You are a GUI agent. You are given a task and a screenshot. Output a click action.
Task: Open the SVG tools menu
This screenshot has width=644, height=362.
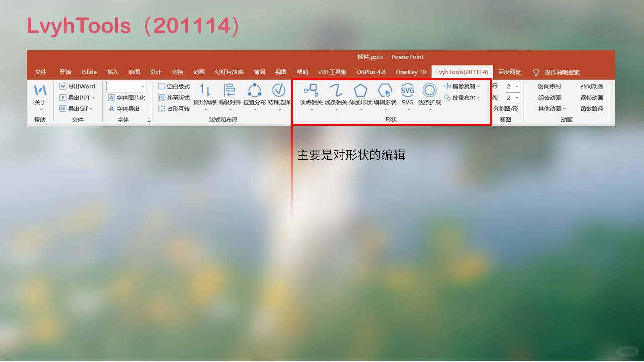tap(408, 97)
